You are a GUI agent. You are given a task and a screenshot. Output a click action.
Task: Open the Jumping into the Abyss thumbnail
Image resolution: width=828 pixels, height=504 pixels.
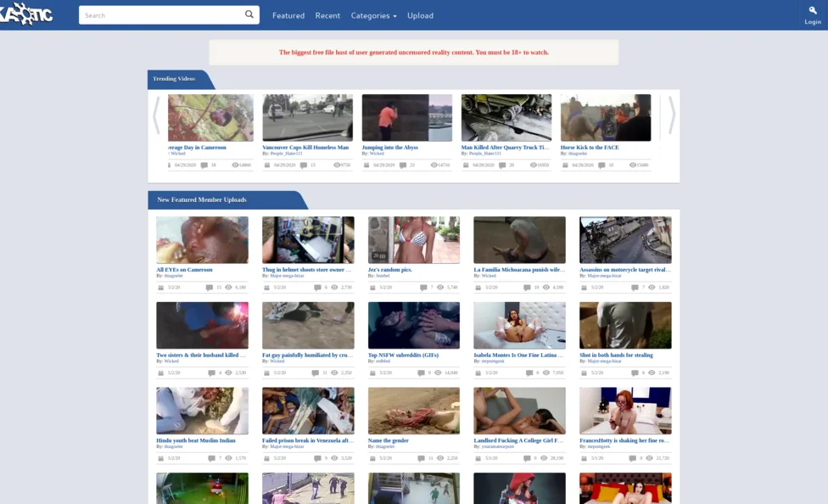(x=406, y=118)
